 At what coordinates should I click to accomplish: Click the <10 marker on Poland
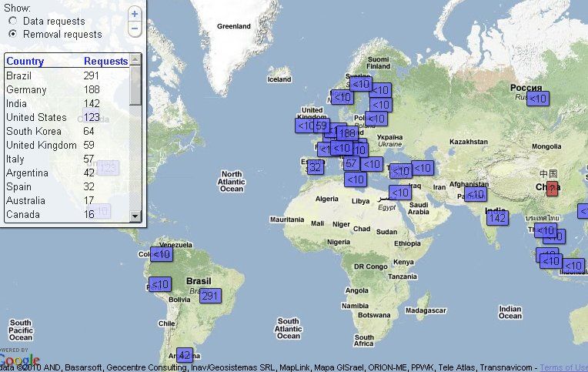pos(376,119)
